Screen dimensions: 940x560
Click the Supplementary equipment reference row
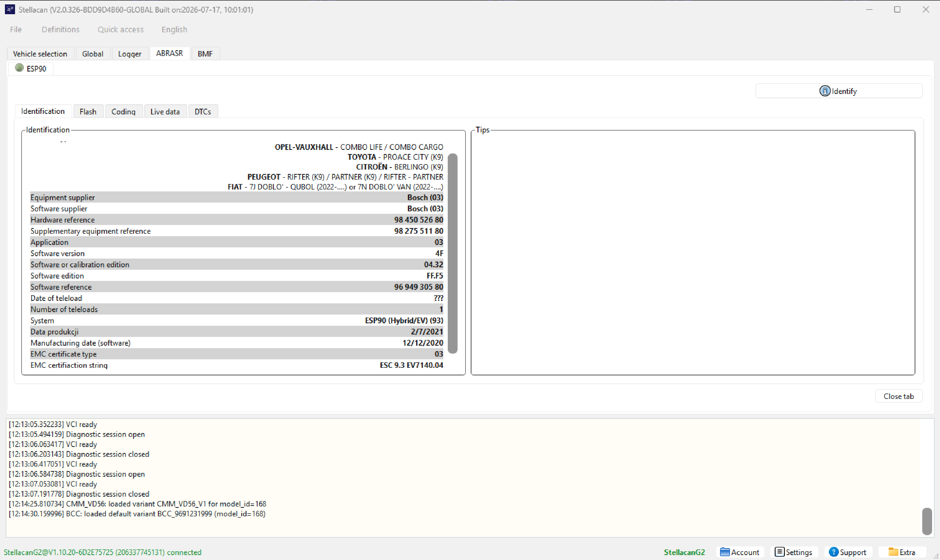pyautogui.click(x=237, y=231)
